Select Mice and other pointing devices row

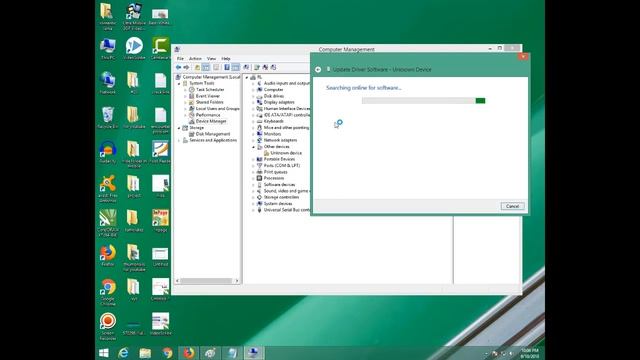pos(286,128)
